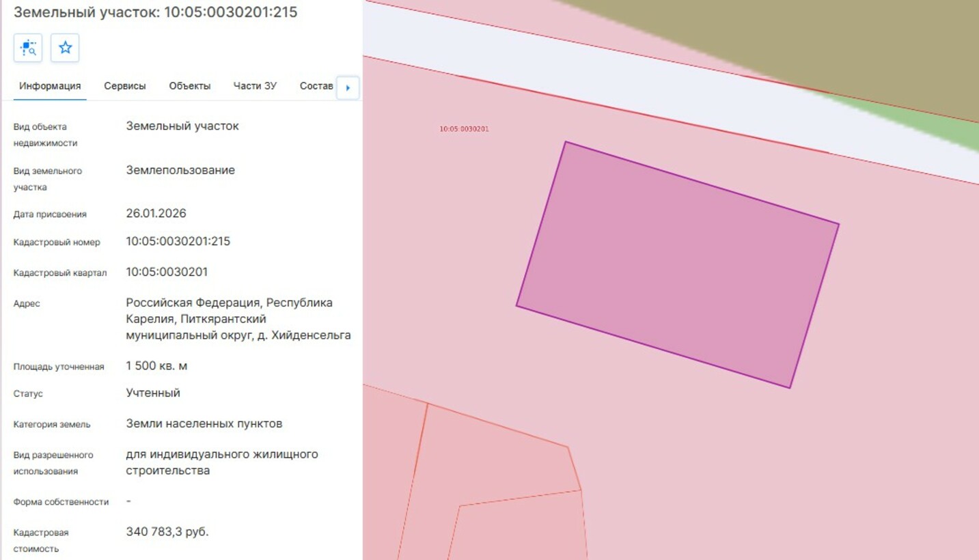Click the address text mentioning Хийденсельга
Screen dimensions: 979x560
pyautogui.click(x=238, y=319)
